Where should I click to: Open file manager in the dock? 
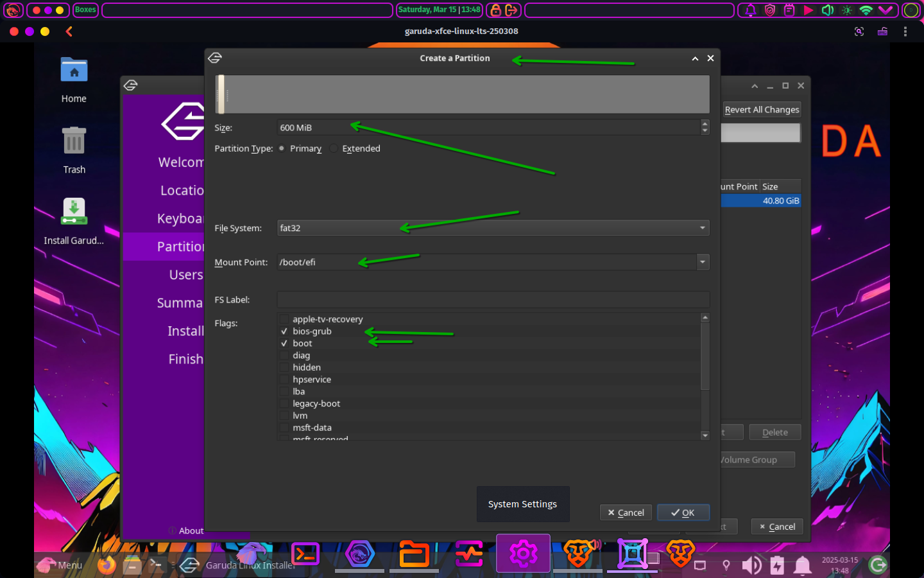tap(414, 554)
